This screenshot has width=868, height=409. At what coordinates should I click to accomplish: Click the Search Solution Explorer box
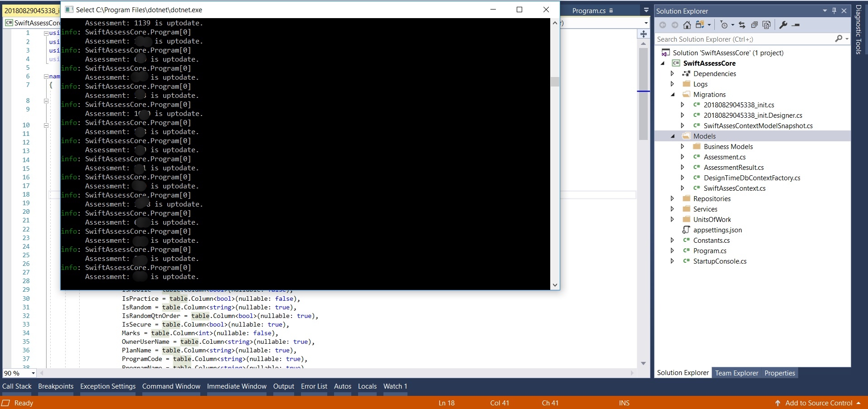743,39
